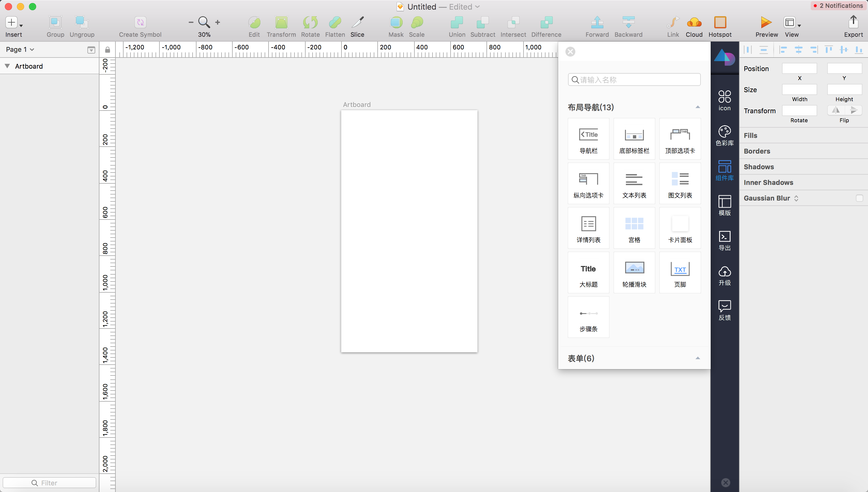Screen dimensions: 868x492
Task: Click the Preview play icon
Action: [x=766, y=23]
